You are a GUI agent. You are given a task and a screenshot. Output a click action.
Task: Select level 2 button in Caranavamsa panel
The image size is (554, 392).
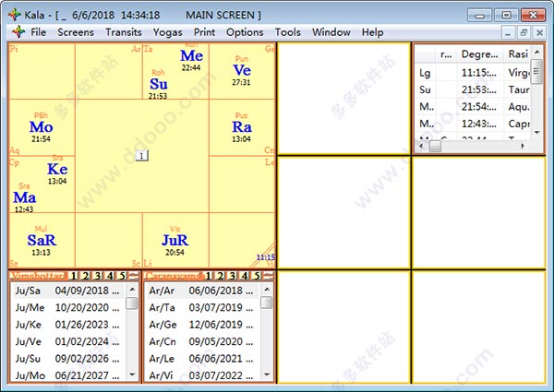tap(220, 276)
